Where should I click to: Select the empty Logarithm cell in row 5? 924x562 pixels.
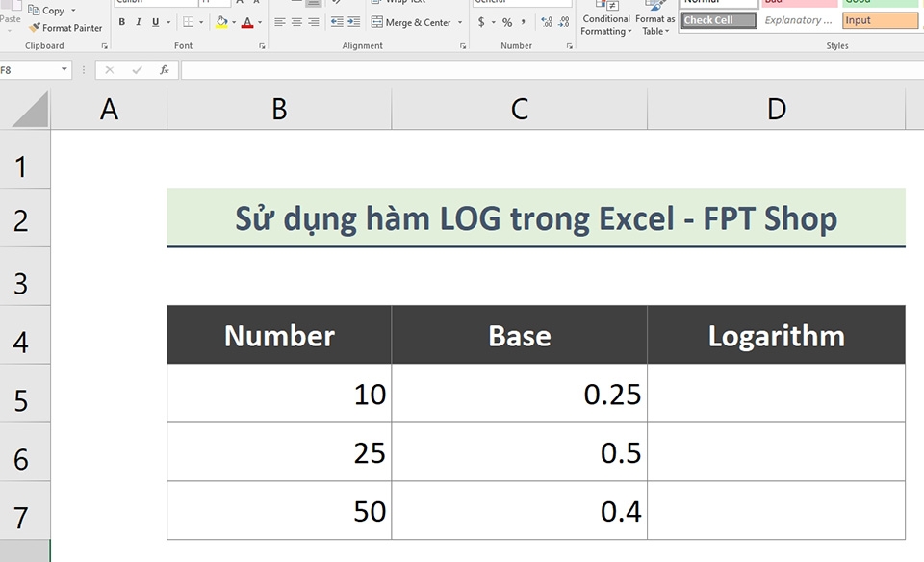[x=776, y=394]
